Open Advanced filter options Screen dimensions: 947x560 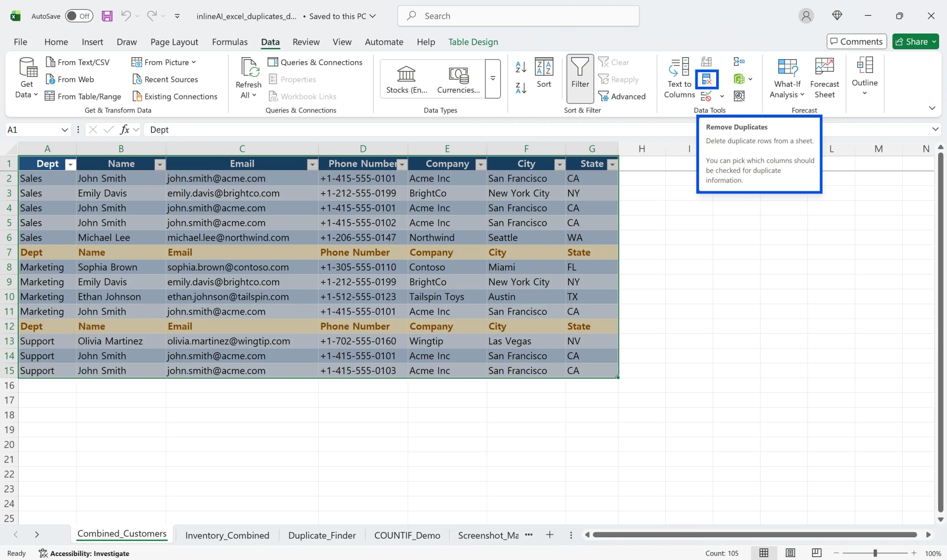pos(623,96)
